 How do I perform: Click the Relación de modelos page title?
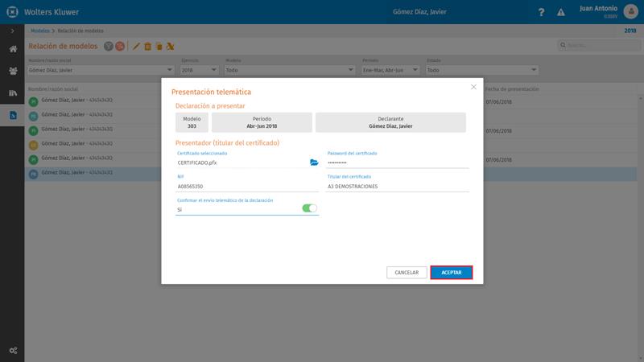pos(63,47)
